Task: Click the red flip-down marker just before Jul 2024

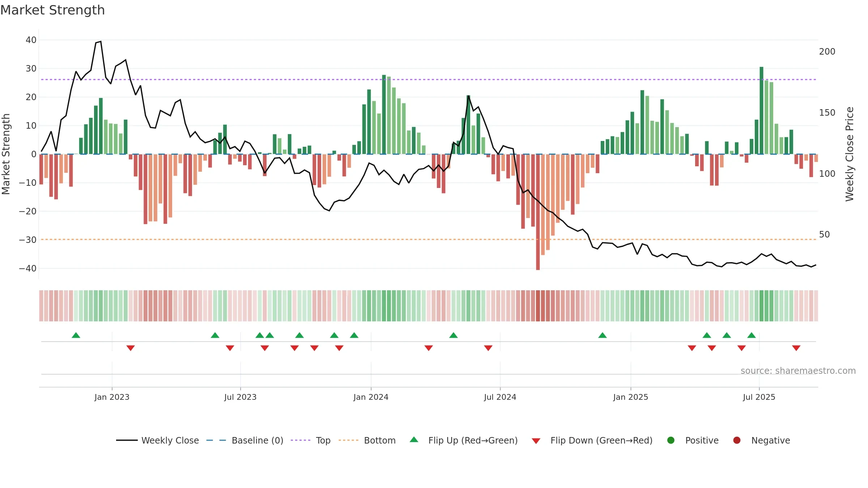Action: (x=488, y=348)
